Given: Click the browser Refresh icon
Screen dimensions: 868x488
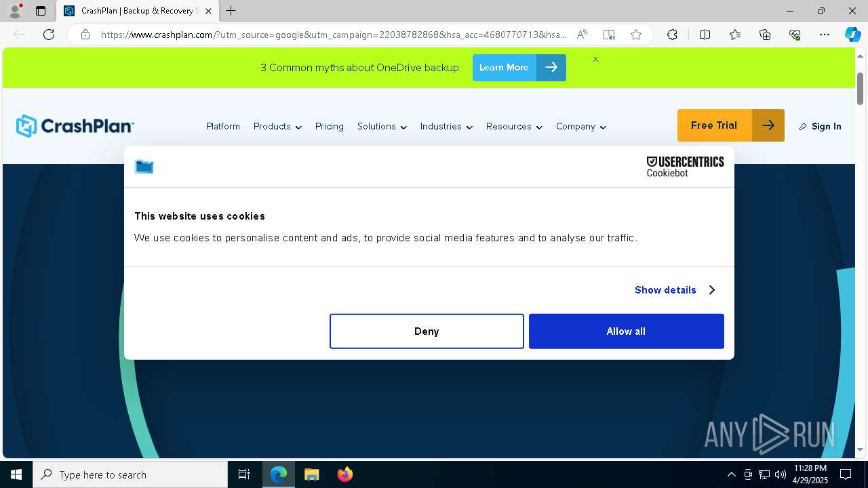Looking at the screenshot, I should click(49, 35).
